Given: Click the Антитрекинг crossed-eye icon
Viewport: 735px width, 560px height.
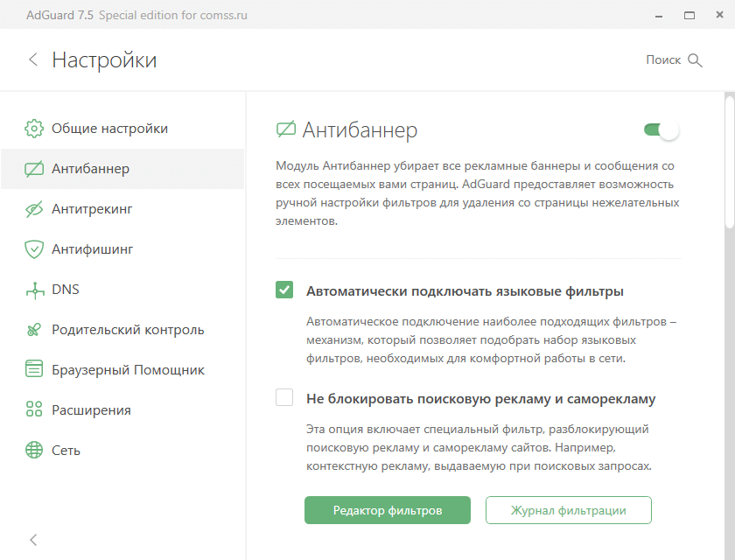Looking at the screenshot, I should coord(34,209).
